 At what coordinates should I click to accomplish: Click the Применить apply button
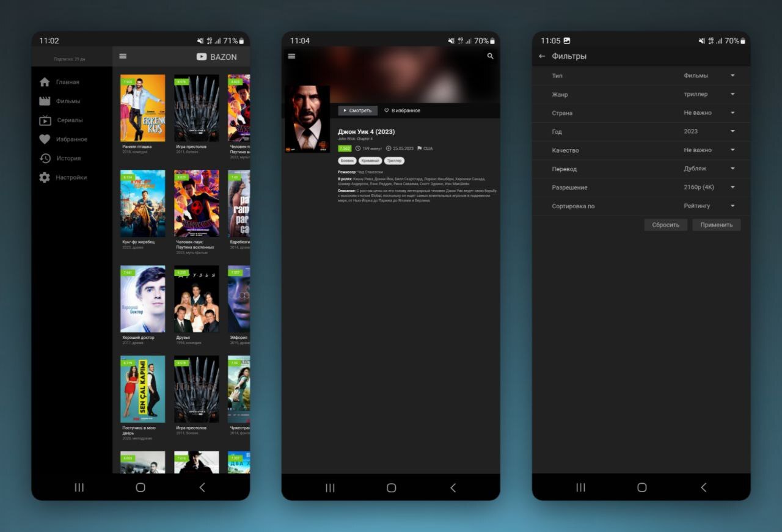717,225
